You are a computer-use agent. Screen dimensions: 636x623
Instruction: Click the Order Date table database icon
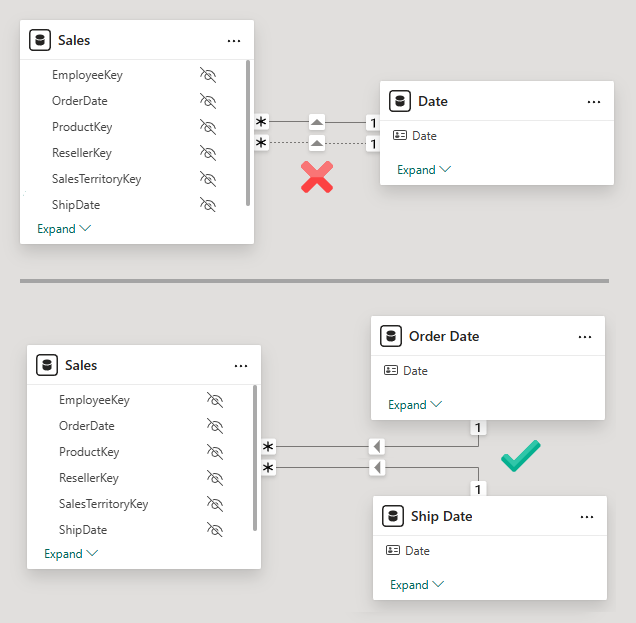pos(391,336)
